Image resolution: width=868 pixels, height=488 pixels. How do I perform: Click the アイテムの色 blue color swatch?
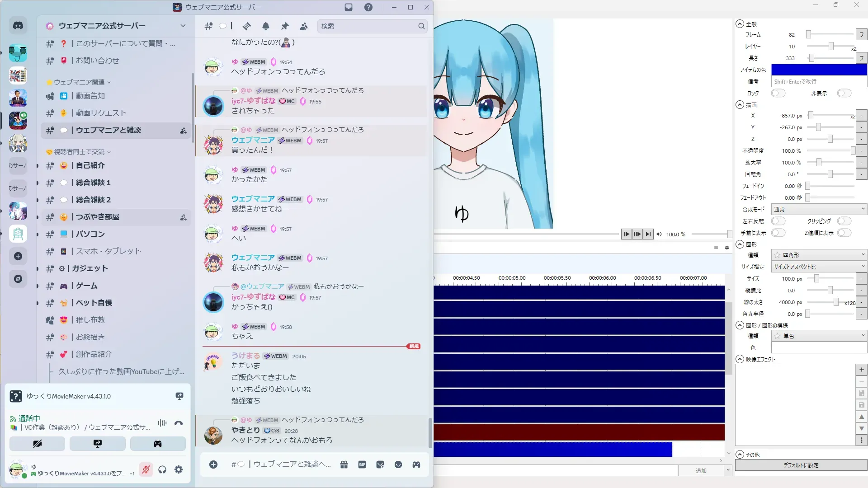pyautogui.click(x=819, y=70)
